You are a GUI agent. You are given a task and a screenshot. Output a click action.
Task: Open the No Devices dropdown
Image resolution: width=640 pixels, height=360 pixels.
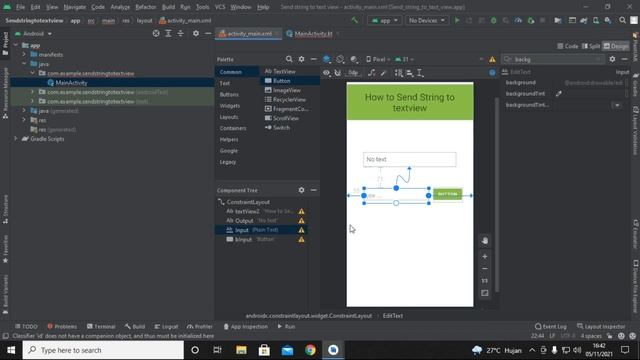[x=427, y=20]
